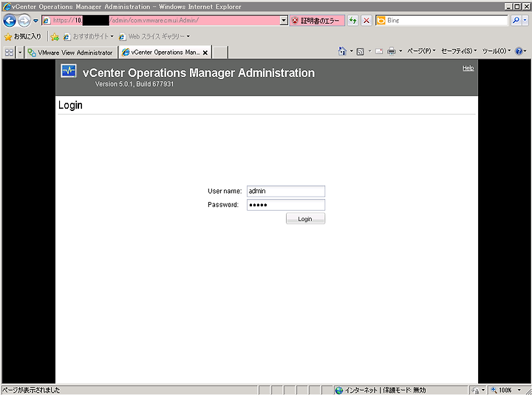Click the RSS feeds icon
532x395 pixels.
(x=361, y=51)
